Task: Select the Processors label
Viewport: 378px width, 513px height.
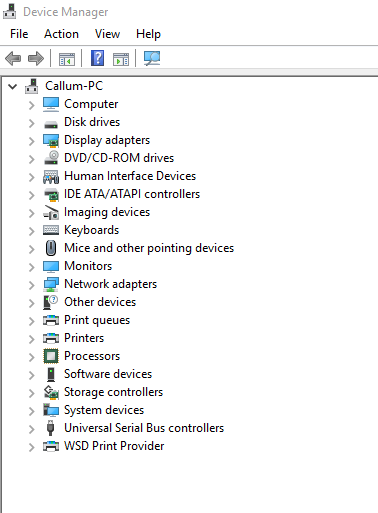Action: [92, 356]
